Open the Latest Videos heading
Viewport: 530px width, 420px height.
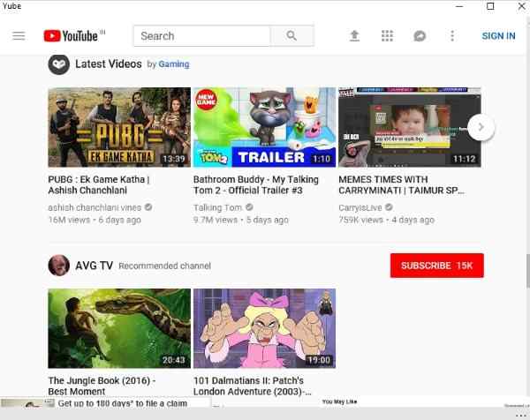(108, 64)
